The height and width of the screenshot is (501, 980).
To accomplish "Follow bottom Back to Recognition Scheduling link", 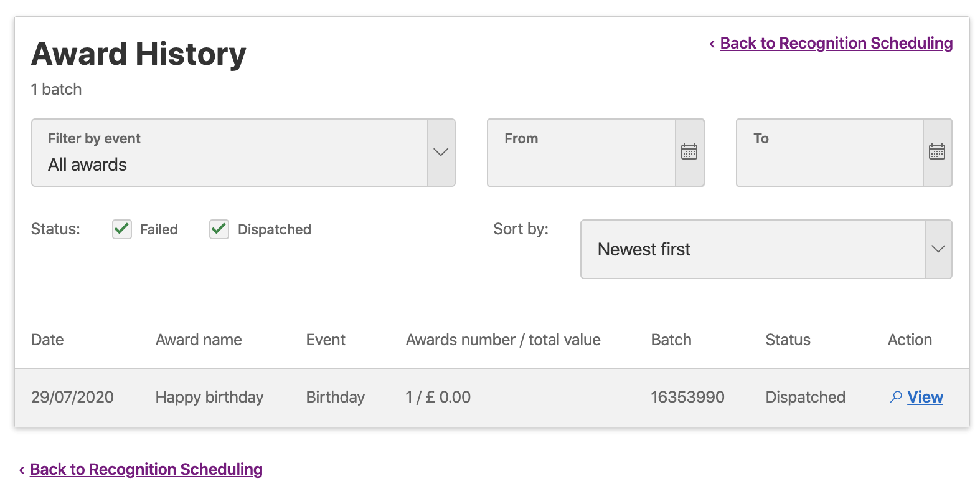I will tap(146, 469).
